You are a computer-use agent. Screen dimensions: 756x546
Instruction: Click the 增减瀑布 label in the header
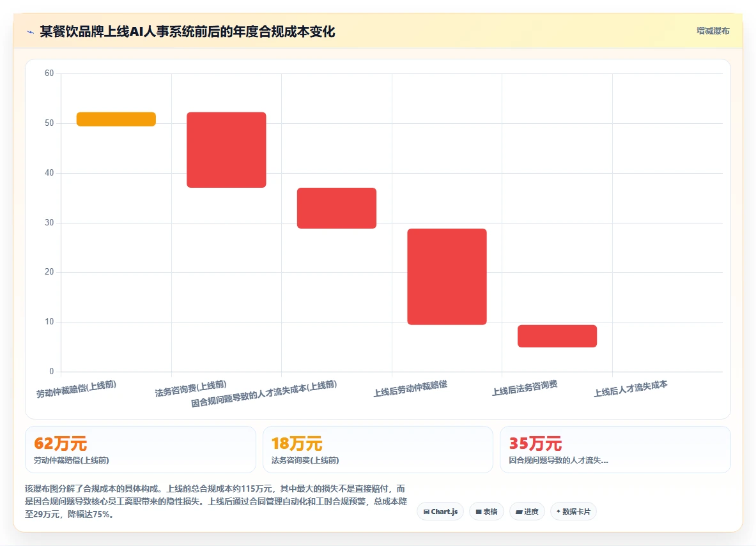(713, 31)
